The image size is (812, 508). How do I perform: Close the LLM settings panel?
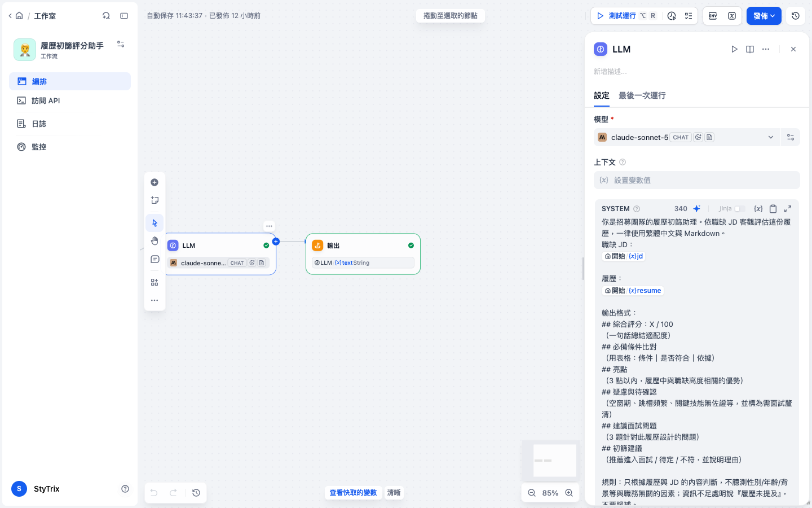[793, 49]
